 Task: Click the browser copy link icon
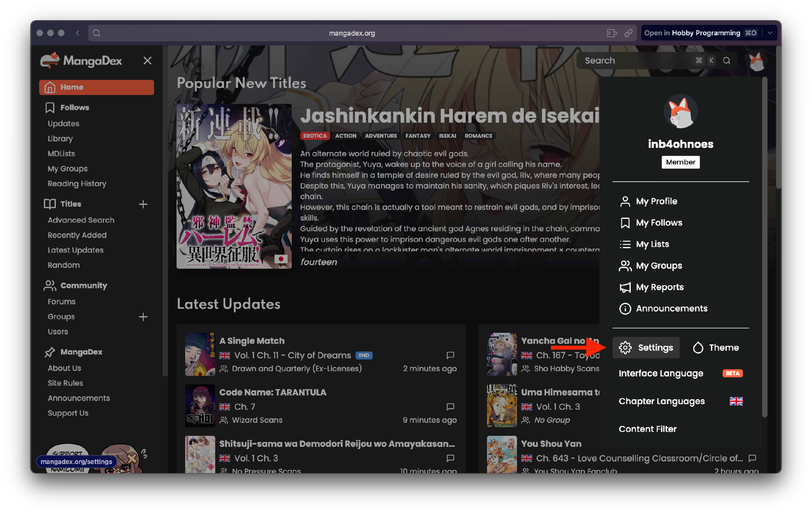point(628,33)
